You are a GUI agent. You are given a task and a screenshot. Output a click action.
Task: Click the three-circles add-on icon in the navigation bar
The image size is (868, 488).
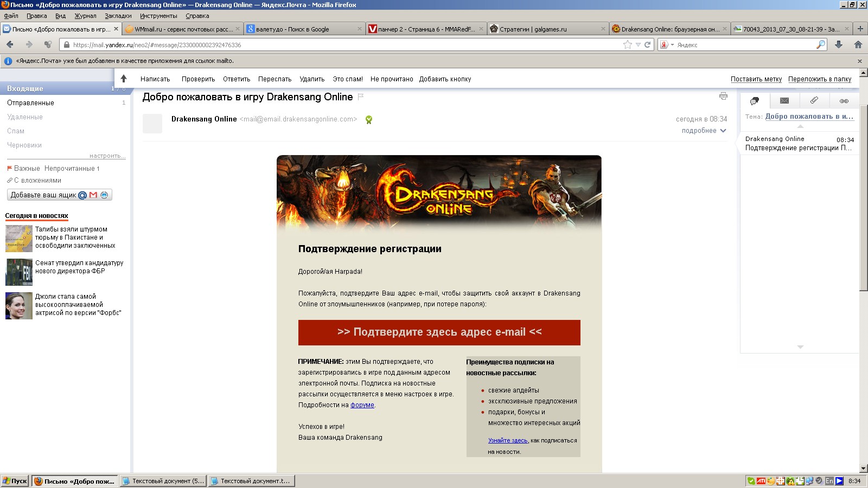coord(48,44)
